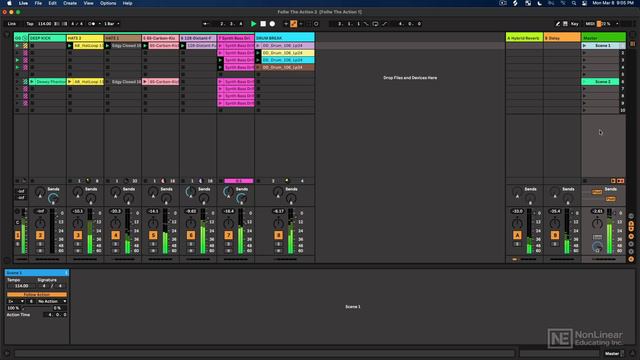This screenshot has height=360, width=640.
Task: Enable the Loop switch in transport
Action: [x=376, y=24]
